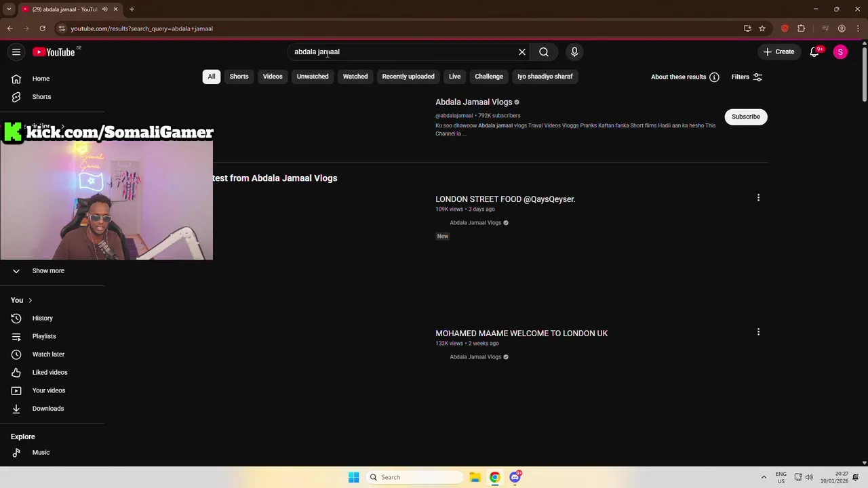Start voice search with the microphone icon
The image size is (868, 488).
tap(574, 52)
